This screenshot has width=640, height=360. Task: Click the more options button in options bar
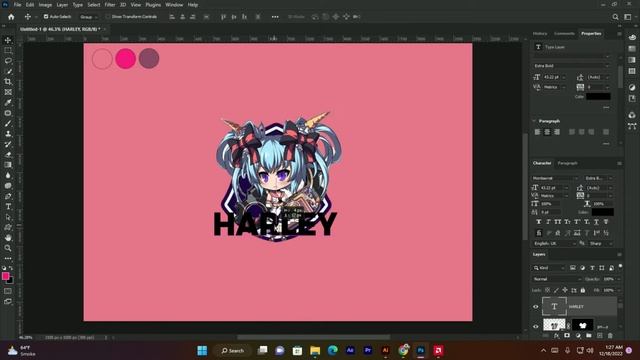[275, 17]
